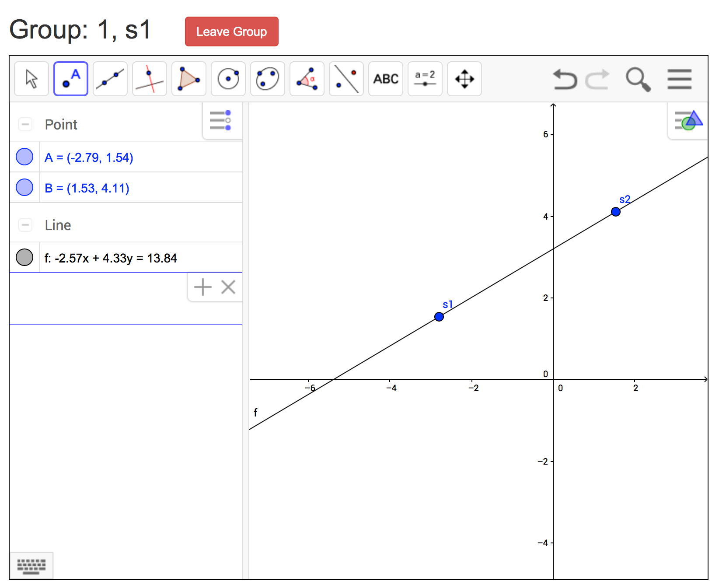Hide point B using its visibility circle
This screenshot has height=588, width=719.
(x=24, y=188)
